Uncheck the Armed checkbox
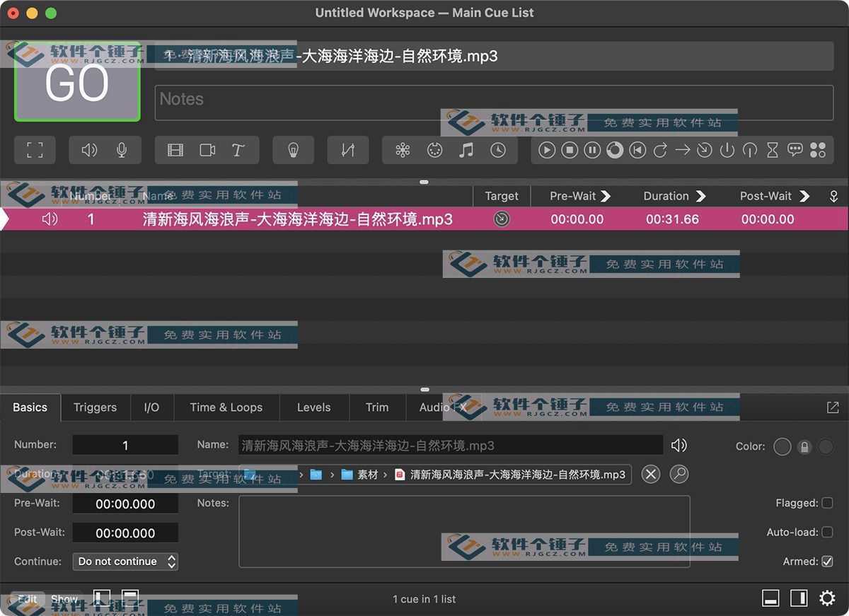 click(x=826, y=561)
